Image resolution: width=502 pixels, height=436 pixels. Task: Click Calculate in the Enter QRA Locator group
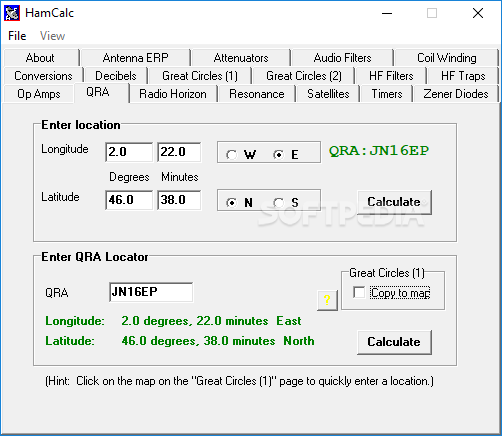pos(394,342)
